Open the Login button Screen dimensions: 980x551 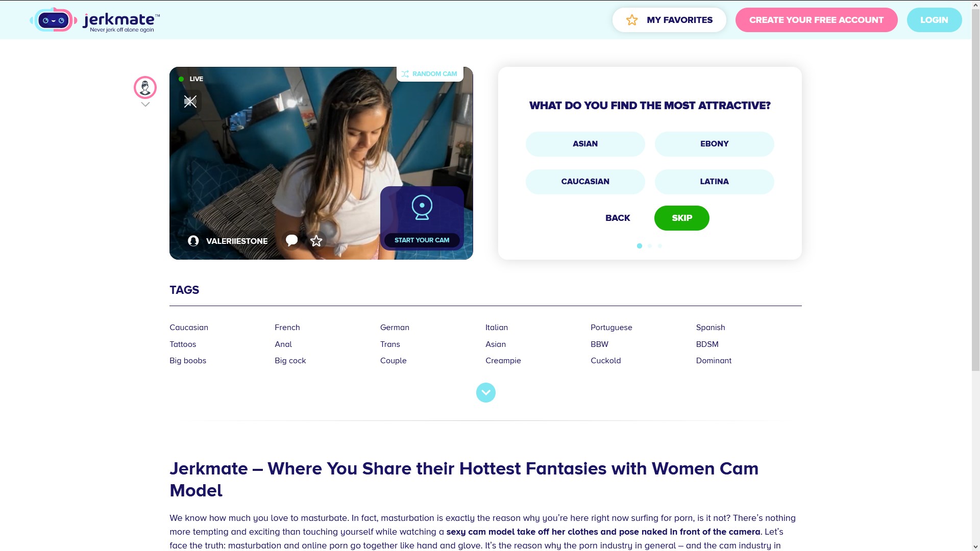934,20
